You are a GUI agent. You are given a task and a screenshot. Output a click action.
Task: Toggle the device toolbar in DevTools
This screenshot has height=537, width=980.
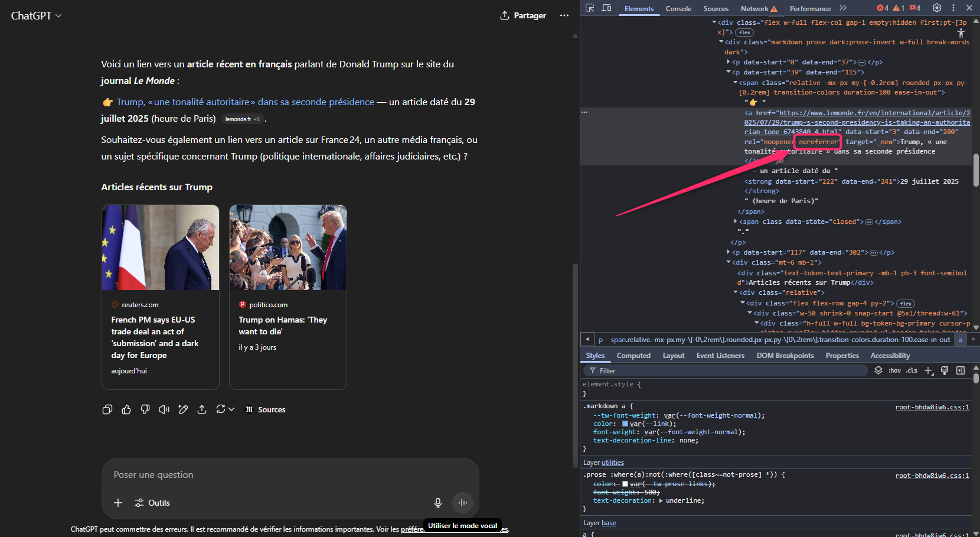tap(606, 8)
